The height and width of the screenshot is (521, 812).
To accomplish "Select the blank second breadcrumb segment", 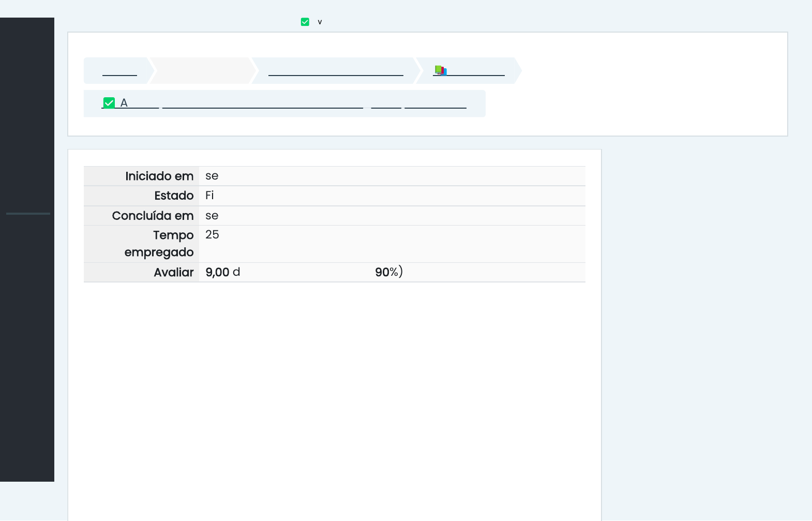I will 202,71.
